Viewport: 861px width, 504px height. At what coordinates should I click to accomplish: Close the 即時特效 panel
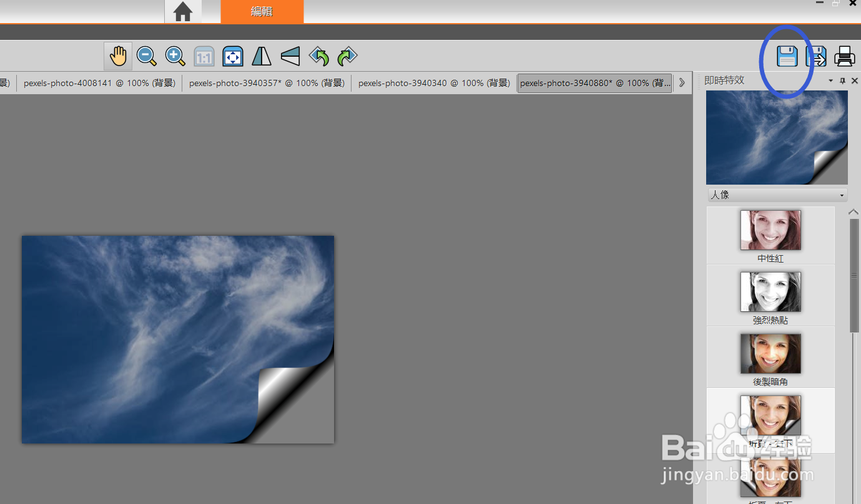[x=855, y=81]
